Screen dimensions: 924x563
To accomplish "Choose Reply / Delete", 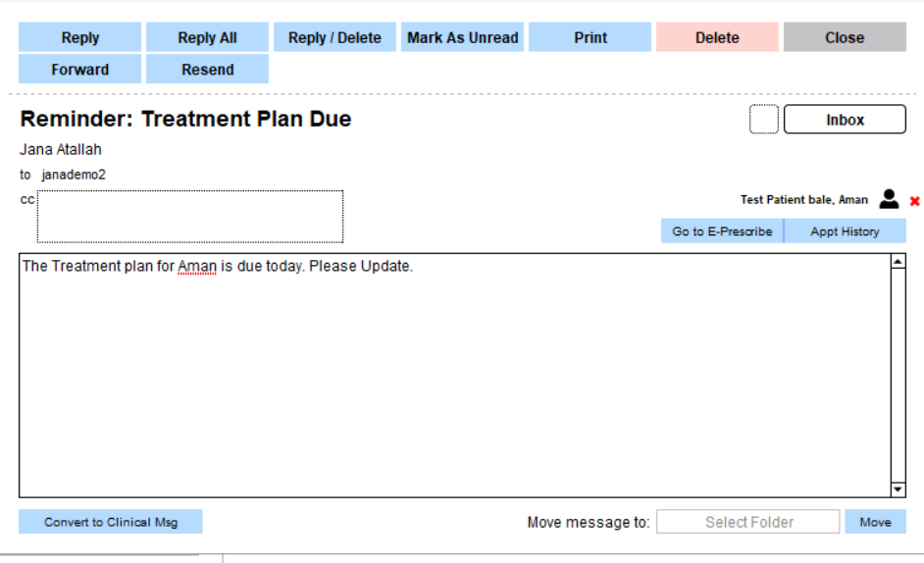I will pos(334,37).
